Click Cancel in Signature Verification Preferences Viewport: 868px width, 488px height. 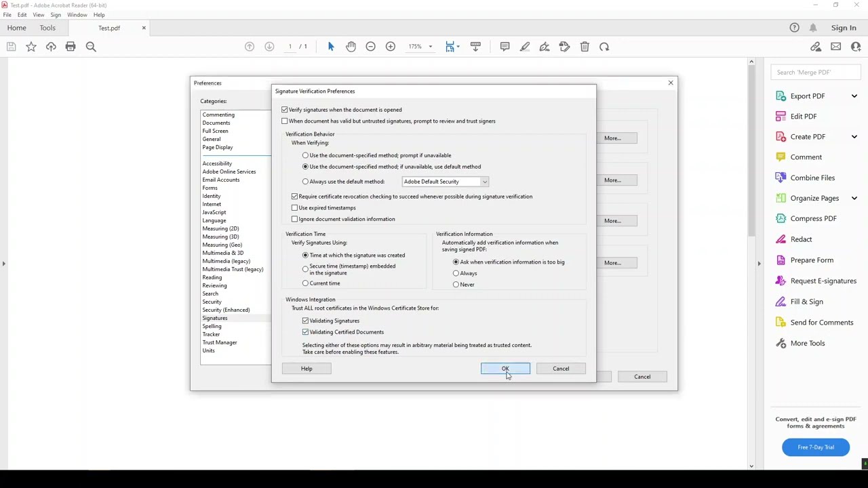tap(561, 369)
